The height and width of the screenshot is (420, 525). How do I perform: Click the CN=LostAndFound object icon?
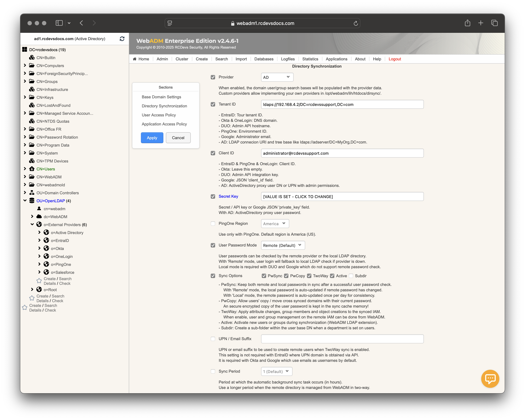[32, 105]
